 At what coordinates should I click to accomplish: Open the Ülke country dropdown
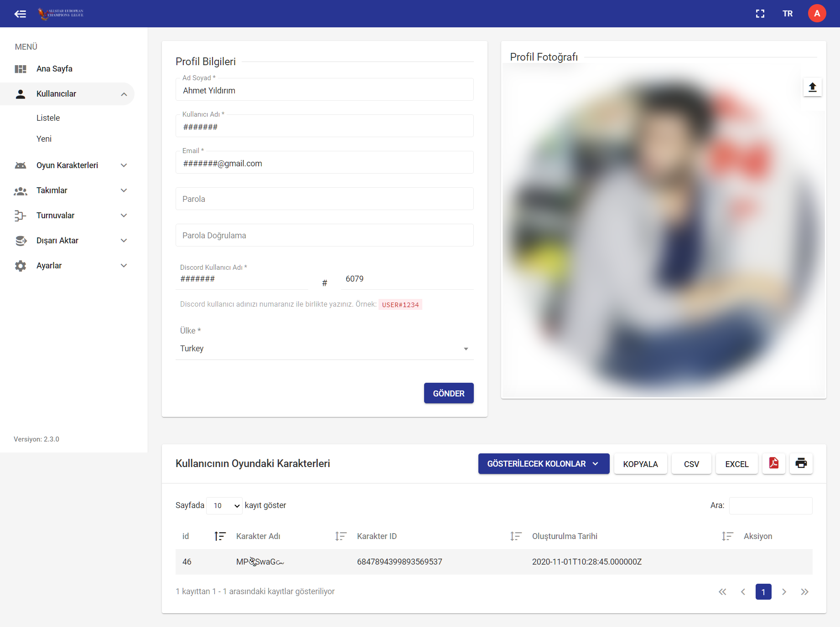pyautogui.click(x=324, y=349)
